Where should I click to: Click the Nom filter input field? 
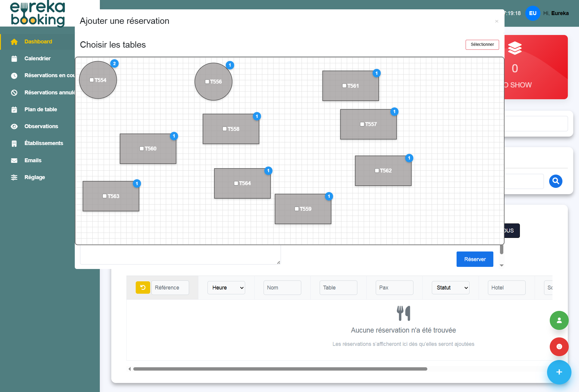(282, 288)
